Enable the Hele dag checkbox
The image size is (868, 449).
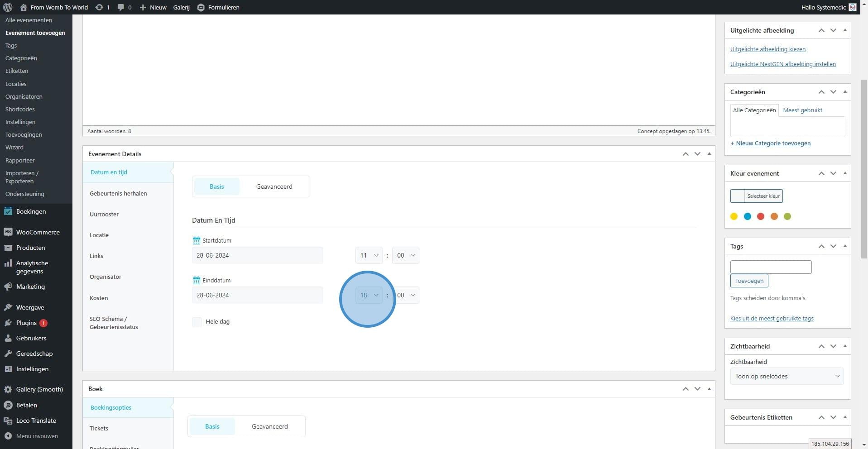(197, 322)
